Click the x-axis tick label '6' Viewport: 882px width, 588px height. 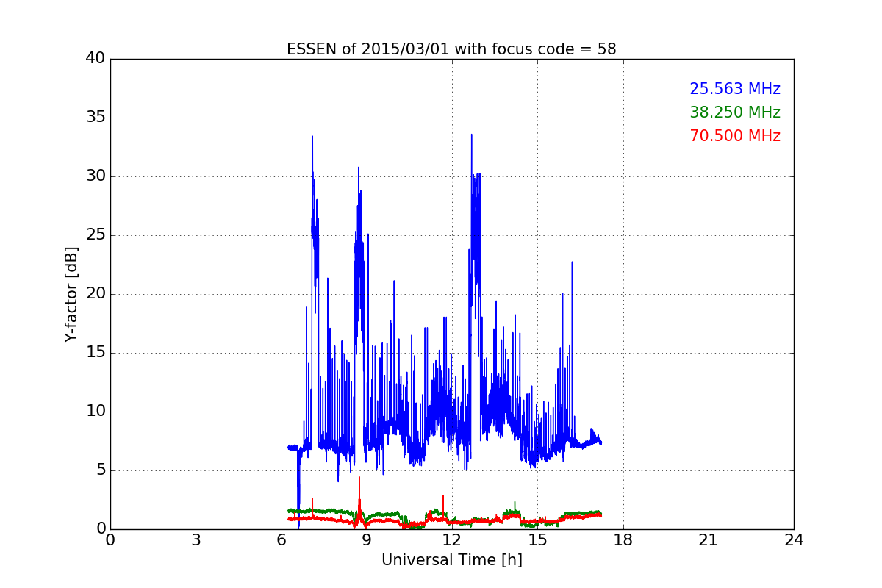pyautogui.click(x=282, y=540)
